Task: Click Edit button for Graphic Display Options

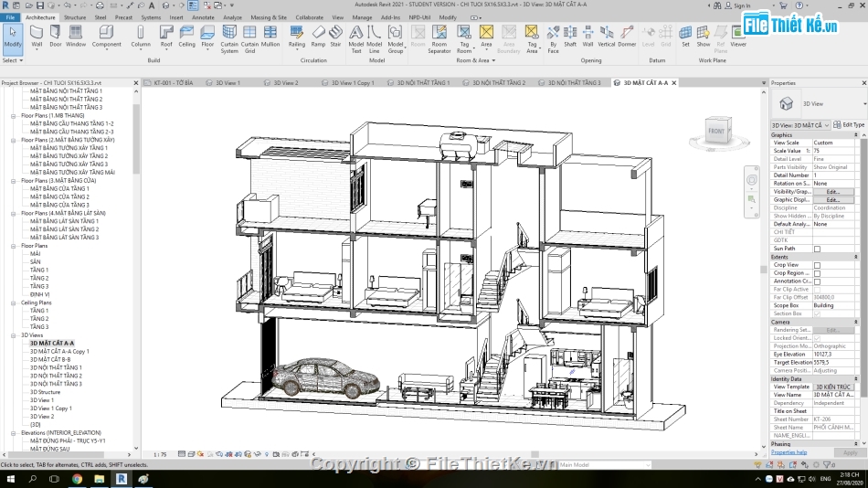Action: (832, 200)
